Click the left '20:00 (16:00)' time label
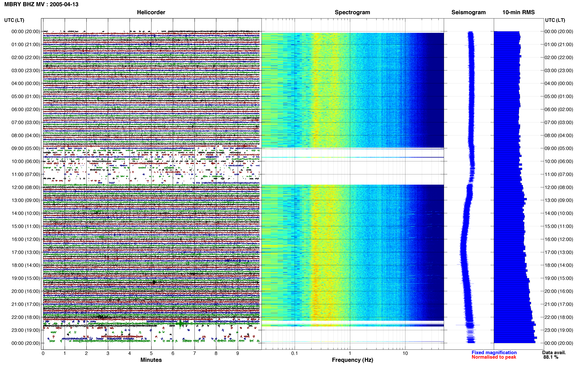Viewport: 588px width, 368px height. 26,291
